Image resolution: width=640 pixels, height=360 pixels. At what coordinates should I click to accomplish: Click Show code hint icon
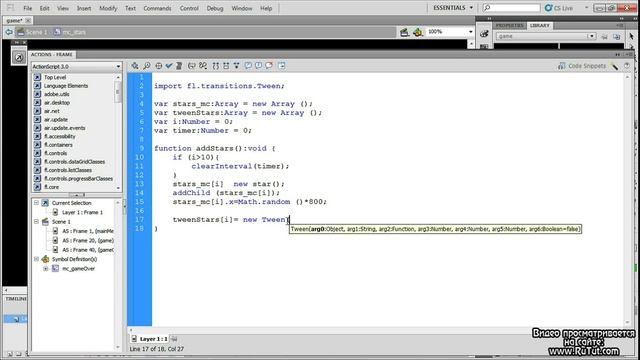pos(191,66)
